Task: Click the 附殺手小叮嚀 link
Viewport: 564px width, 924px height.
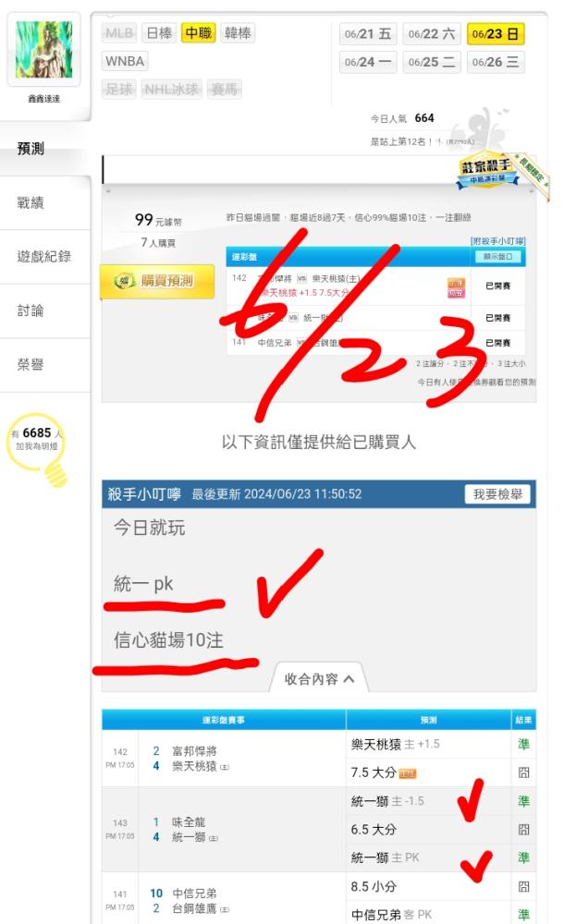Action: (497, 241)
